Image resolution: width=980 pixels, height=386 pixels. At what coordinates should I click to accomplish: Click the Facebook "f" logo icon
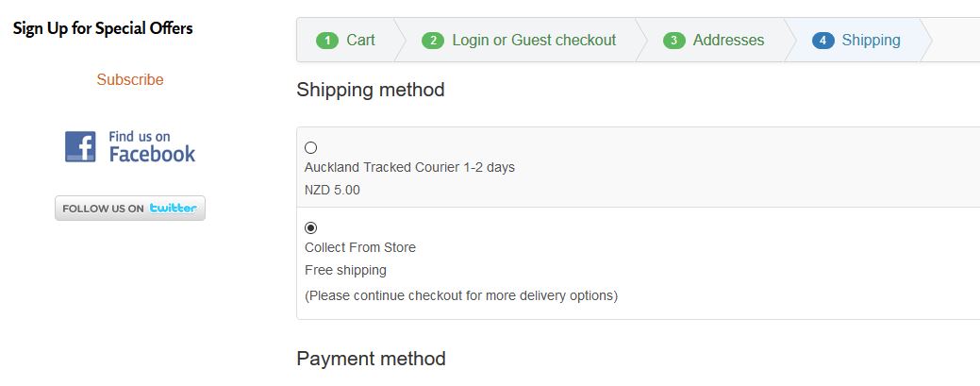80,147
